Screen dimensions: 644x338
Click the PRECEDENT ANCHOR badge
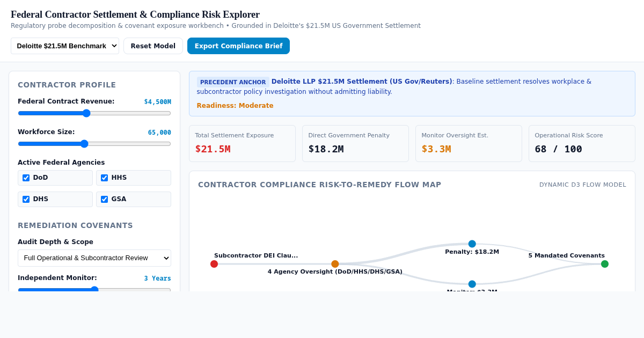(233, 82)
